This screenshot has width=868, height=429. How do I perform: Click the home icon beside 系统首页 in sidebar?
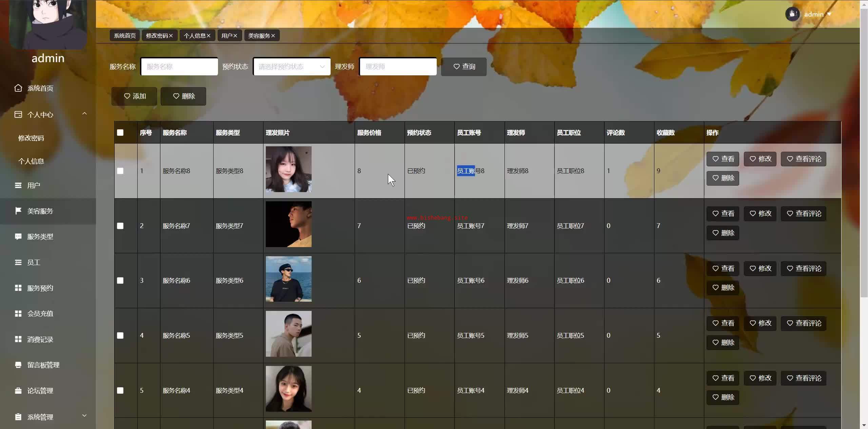18,88
